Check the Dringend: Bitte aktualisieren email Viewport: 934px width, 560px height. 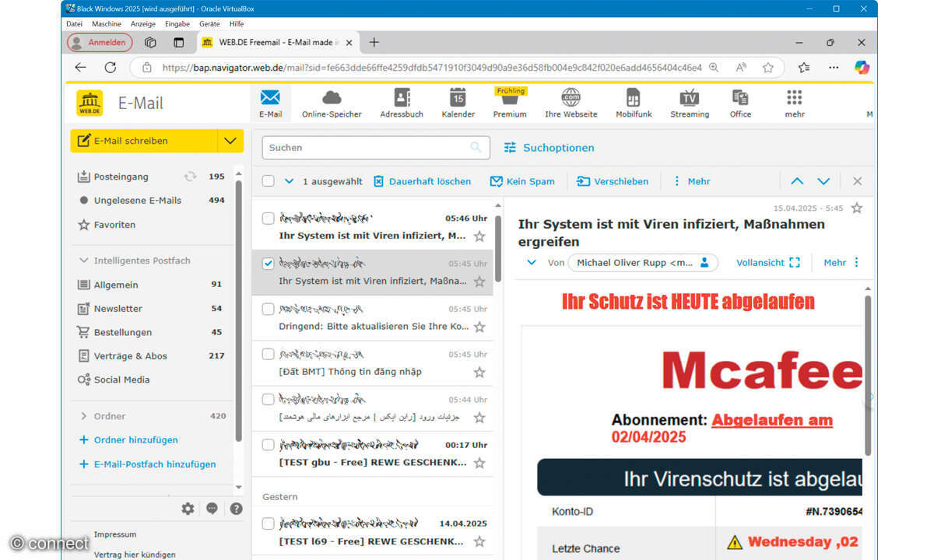(269, 309)
